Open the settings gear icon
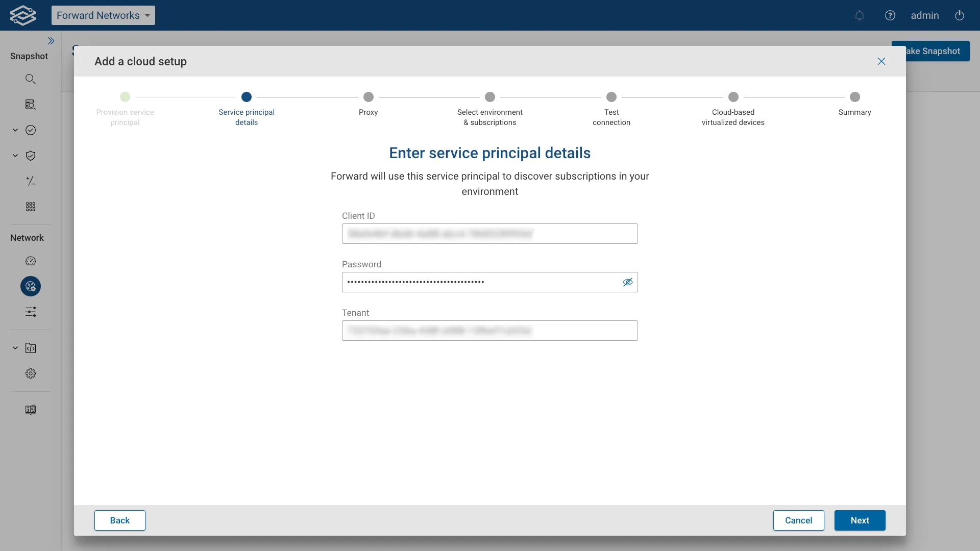This screenshot has height=551, width=980. click(31, 373)
